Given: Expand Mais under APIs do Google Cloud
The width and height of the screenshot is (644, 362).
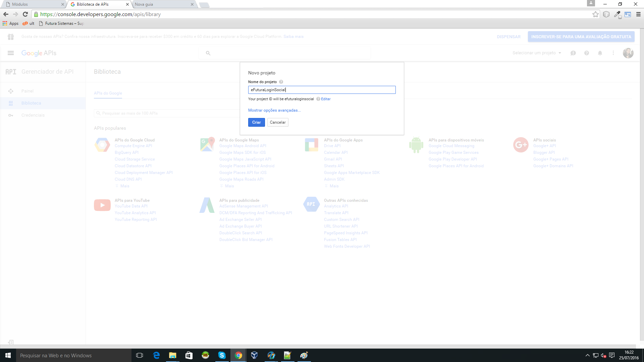Looking at the screenshot, I should 123,186.
